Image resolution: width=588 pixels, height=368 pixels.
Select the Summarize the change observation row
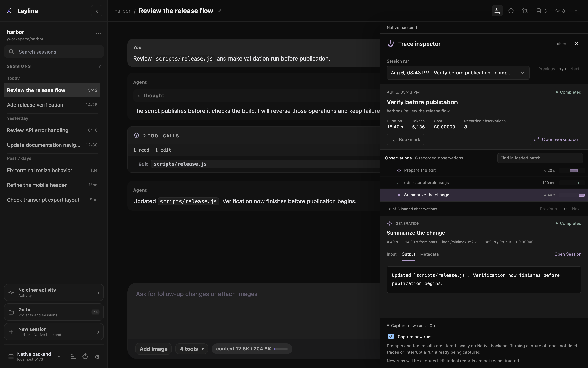pos(484,195)
